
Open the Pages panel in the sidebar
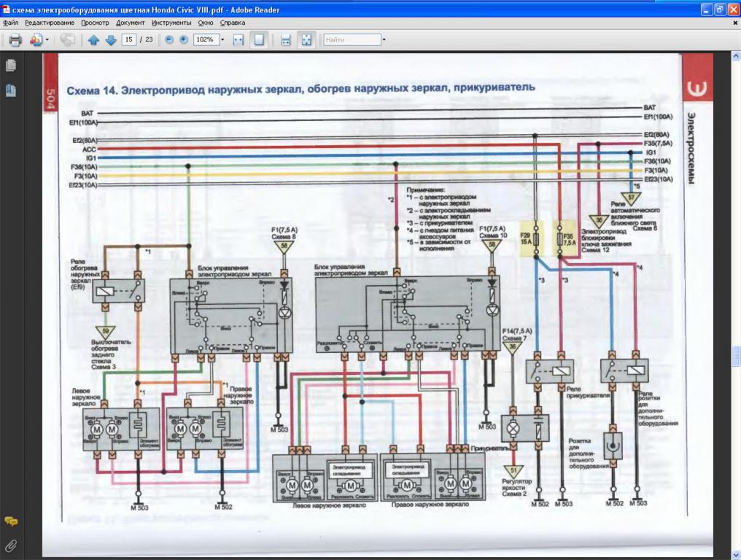(10, 65)
